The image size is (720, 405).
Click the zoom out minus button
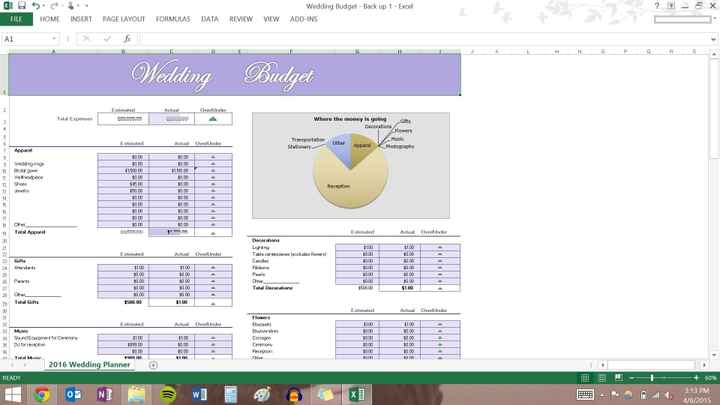coord(632,378)
